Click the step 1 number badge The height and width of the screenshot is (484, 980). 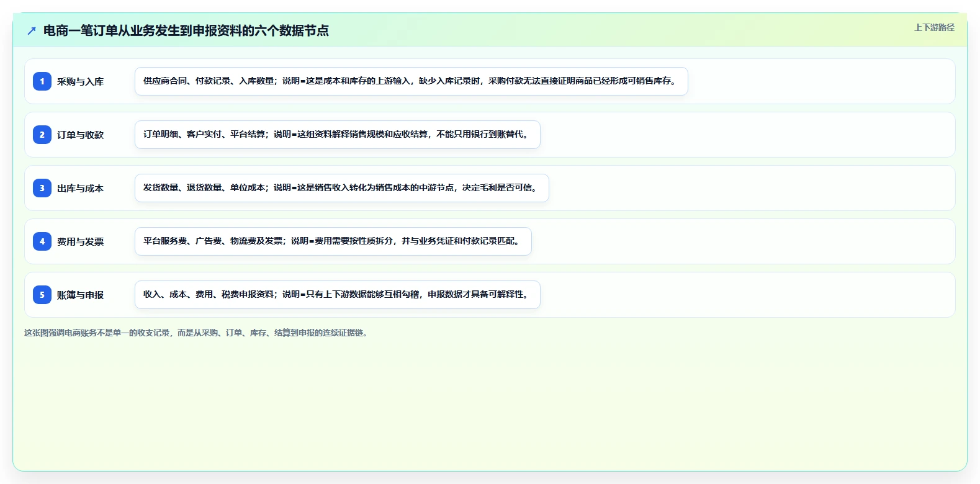click(42, 81)
